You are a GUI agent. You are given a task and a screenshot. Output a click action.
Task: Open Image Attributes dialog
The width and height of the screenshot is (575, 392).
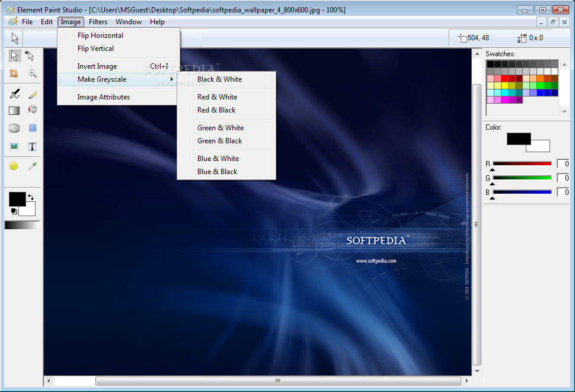pos(119,97)
